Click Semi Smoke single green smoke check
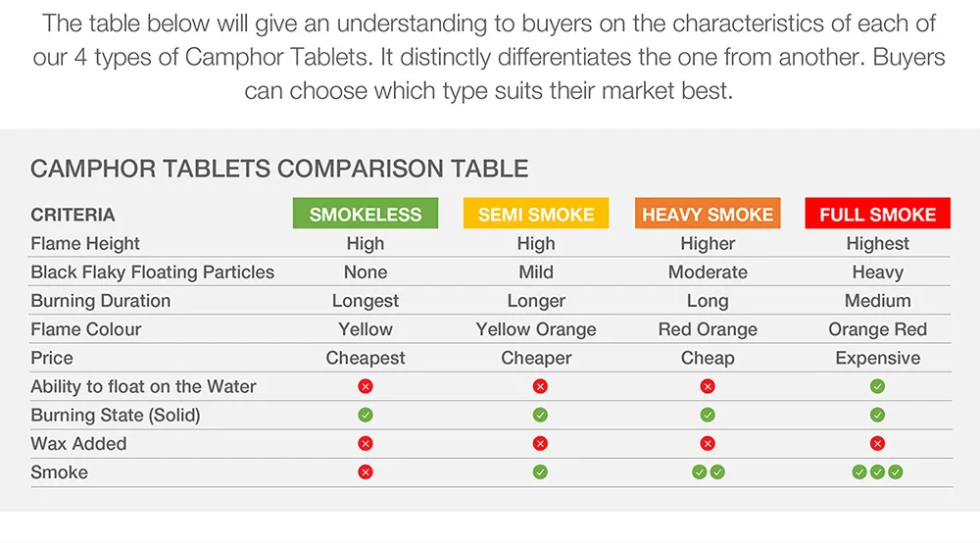This screenshot has width=980, height=543. coord(540,472)
